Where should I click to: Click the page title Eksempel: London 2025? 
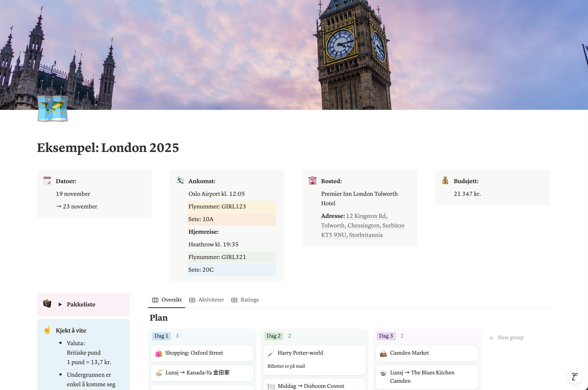108,148
